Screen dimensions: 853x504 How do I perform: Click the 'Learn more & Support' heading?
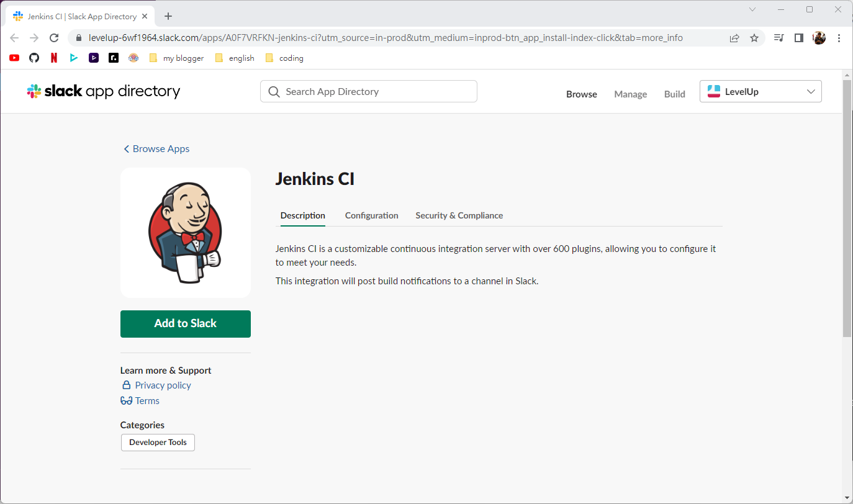coord(166,371)
